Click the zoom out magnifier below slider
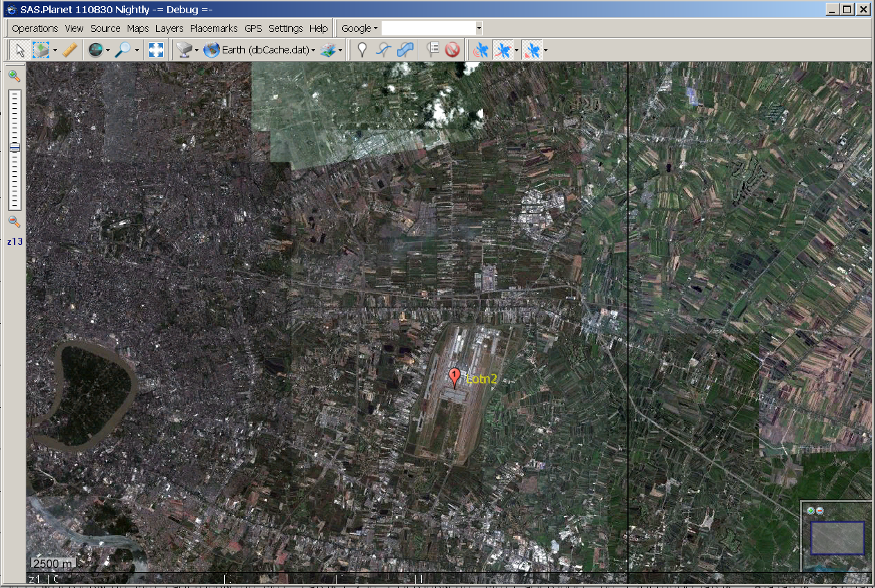 pyautogui.click(x=14, y=222)
